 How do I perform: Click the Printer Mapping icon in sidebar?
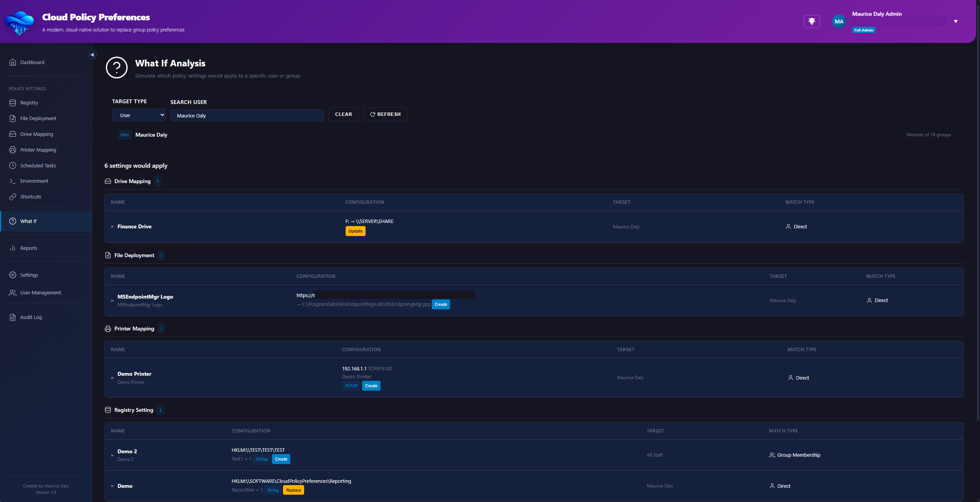[x=13, y=150]
